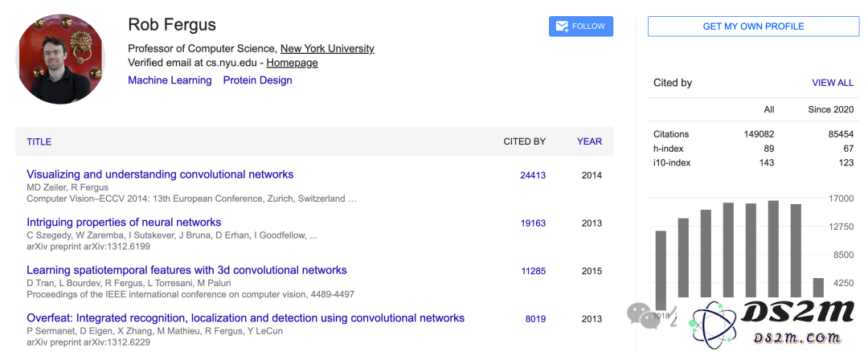Click the arXiv:1312.6199 venue text

[88, 246]
